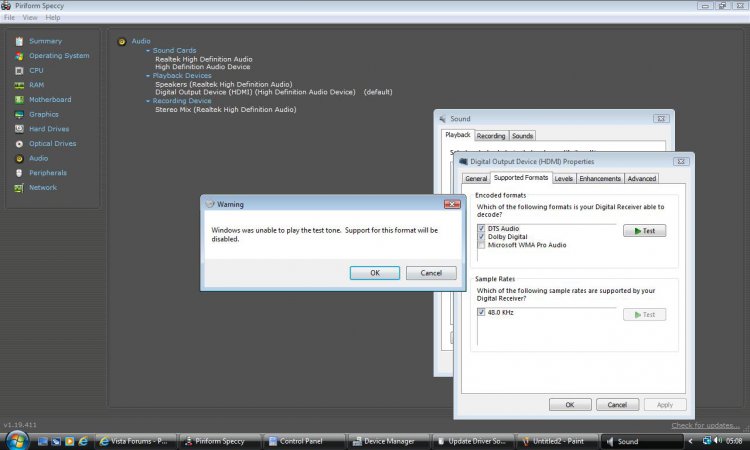Click the speaker icon beside the Audio heading

tap(122, 42)
